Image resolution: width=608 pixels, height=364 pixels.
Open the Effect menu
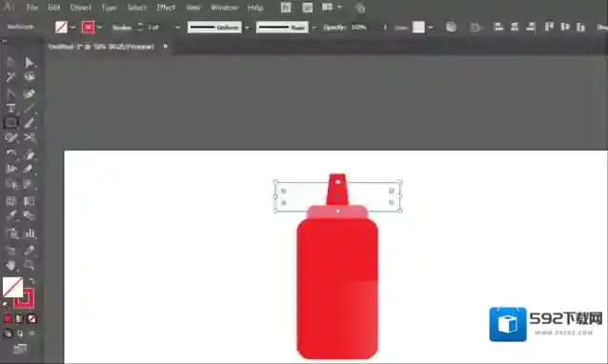[x=166, y=8]
